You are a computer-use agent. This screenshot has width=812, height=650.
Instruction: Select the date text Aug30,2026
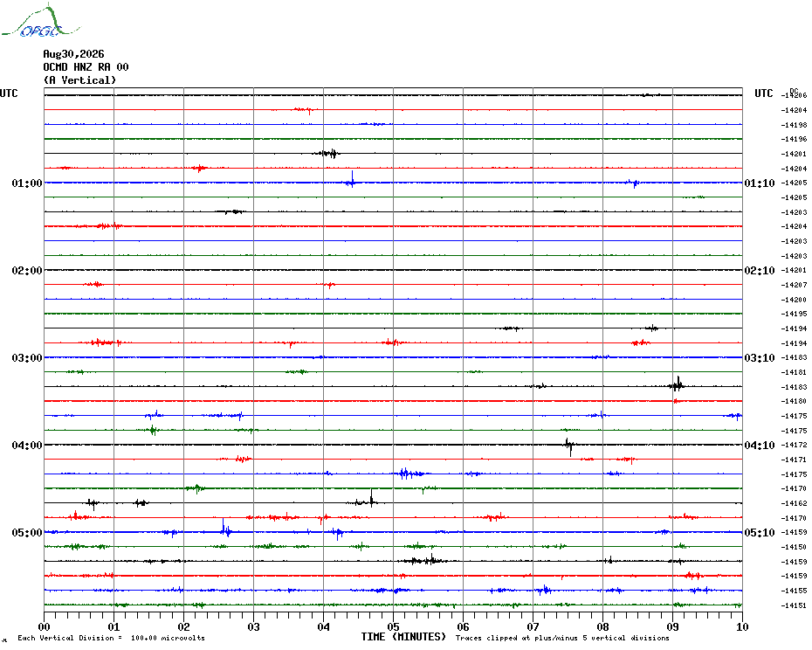tap(73, 54)
